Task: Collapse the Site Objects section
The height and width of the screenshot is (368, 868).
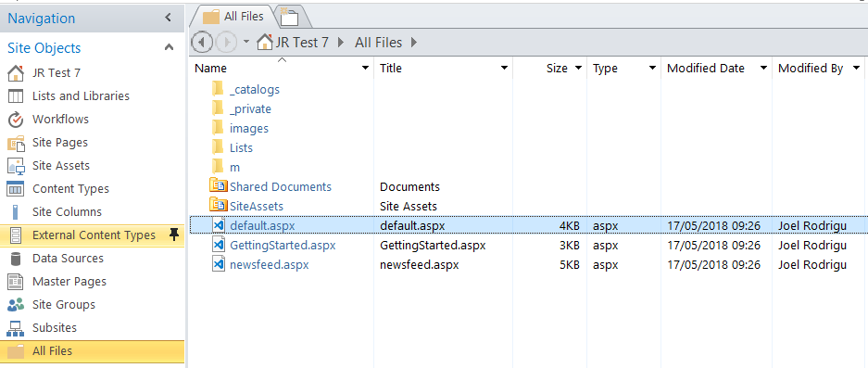Action: [x=169, y=48]
